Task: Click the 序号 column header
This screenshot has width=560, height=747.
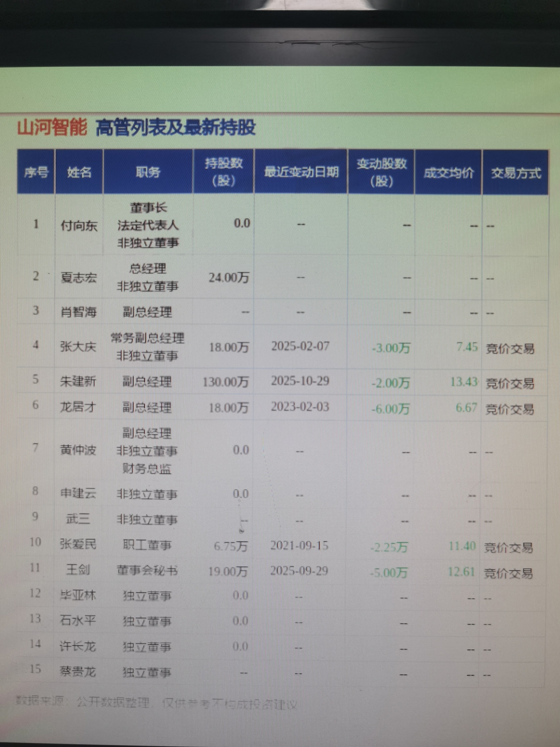Action: point(36,171)
